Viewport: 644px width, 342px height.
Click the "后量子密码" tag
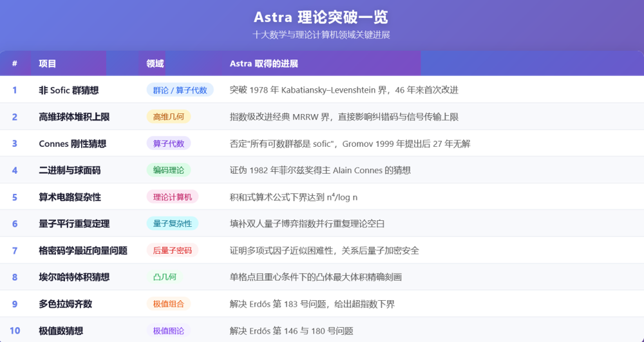(x=173, y=251)
